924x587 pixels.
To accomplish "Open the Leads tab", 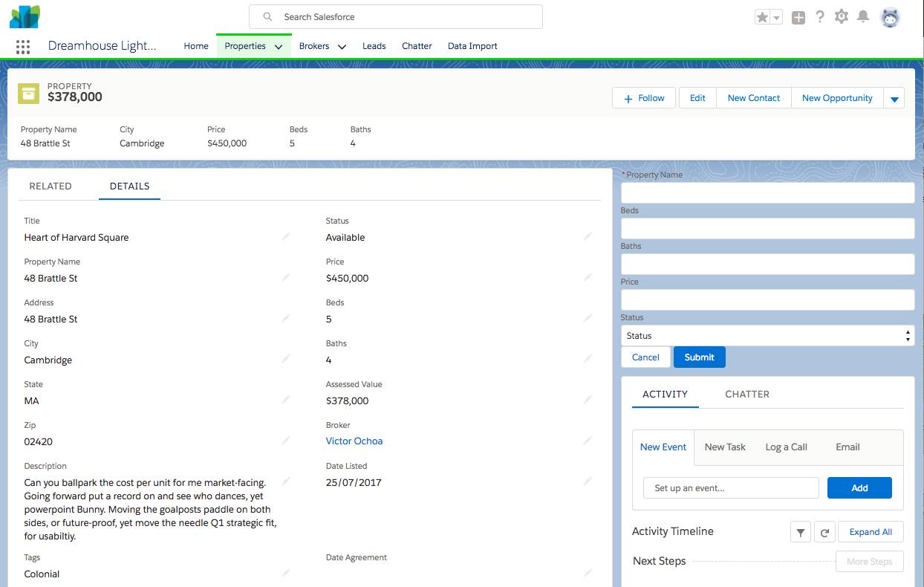I will tap(374, 46).
